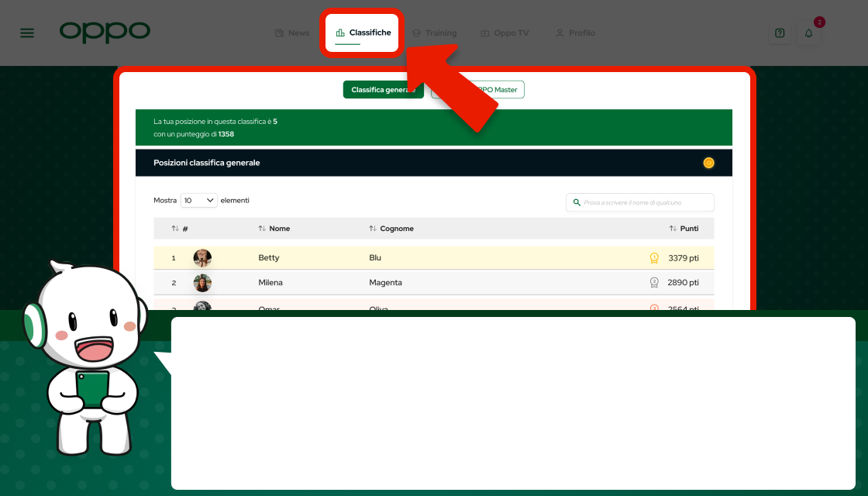
Task: Select the Classifica generale button
Action: click(383, 90)
